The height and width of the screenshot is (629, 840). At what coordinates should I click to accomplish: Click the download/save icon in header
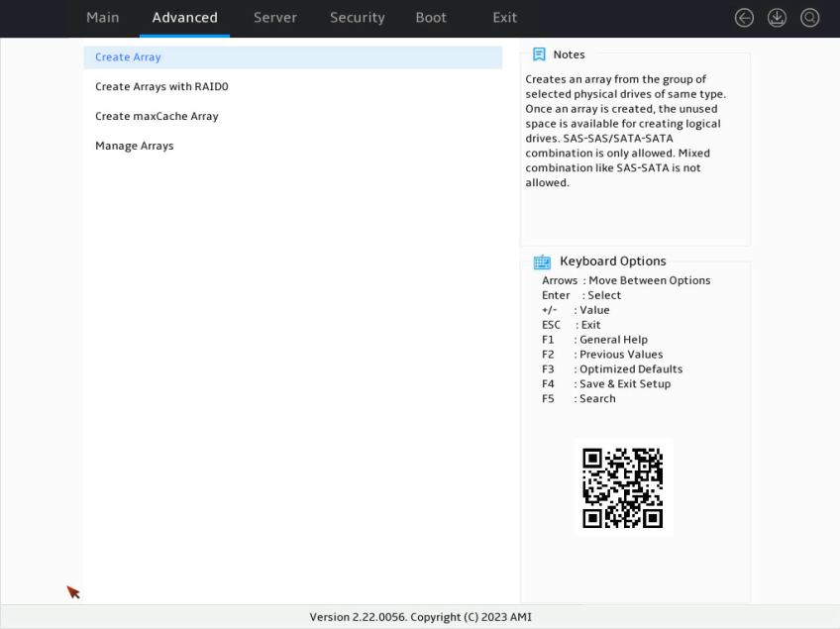[x=777, y=18]
